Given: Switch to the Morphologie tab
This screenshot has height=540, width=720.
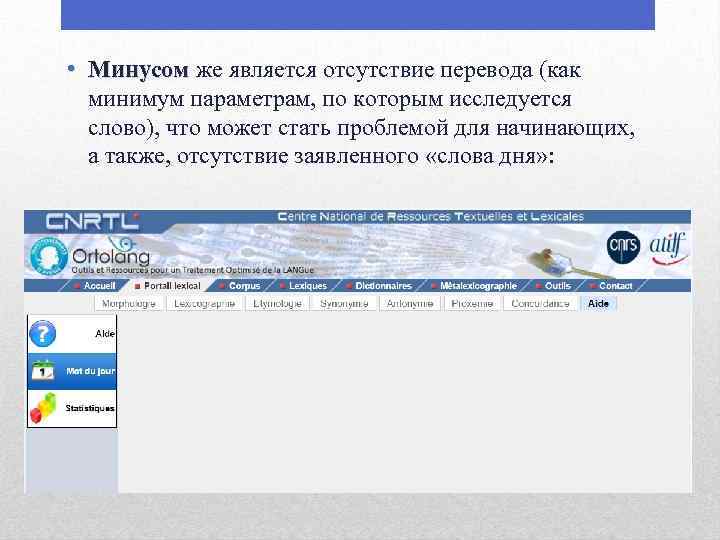Looking at the screenshot, I should [129, 304].
